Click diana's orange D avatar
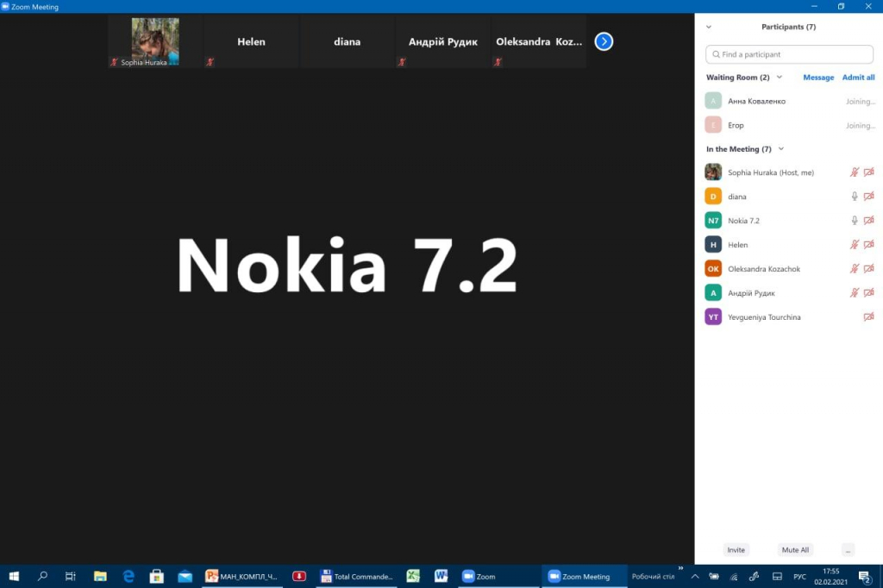 point(713,196)
